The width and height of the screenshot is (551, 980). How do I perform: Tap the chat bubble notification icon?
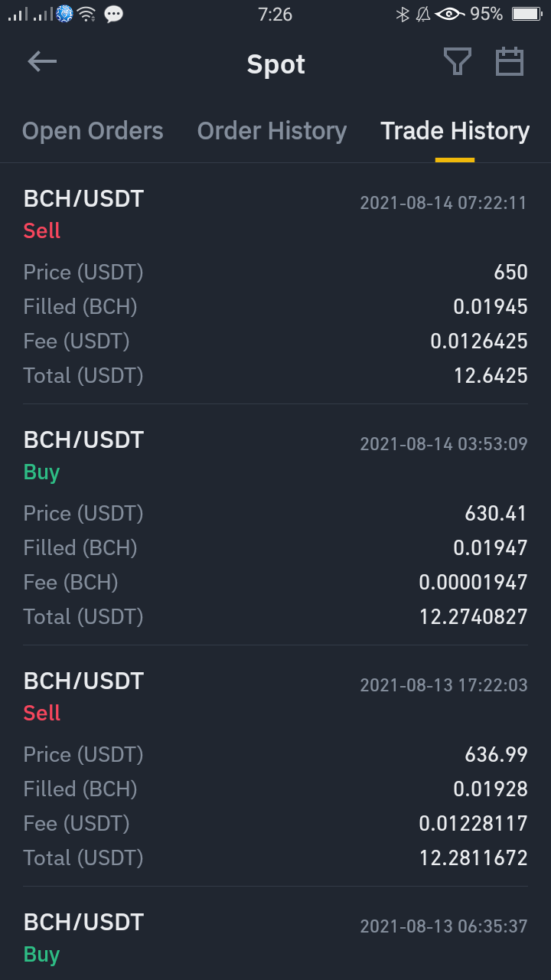point(113,14)
